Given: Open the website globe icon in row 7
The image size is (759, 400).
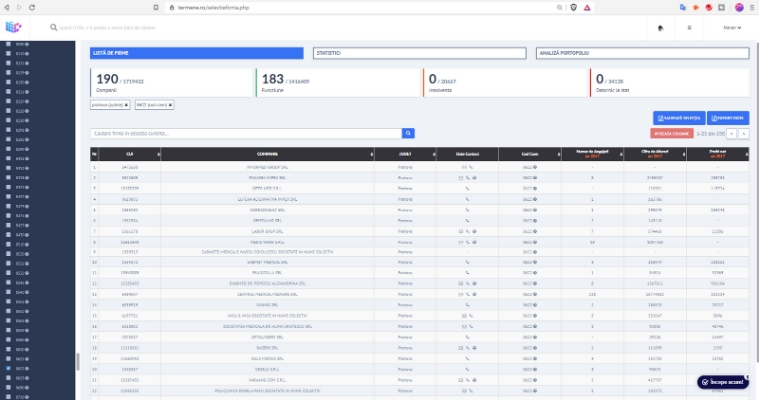Looking at the screenshot, I should click(474, 231).
